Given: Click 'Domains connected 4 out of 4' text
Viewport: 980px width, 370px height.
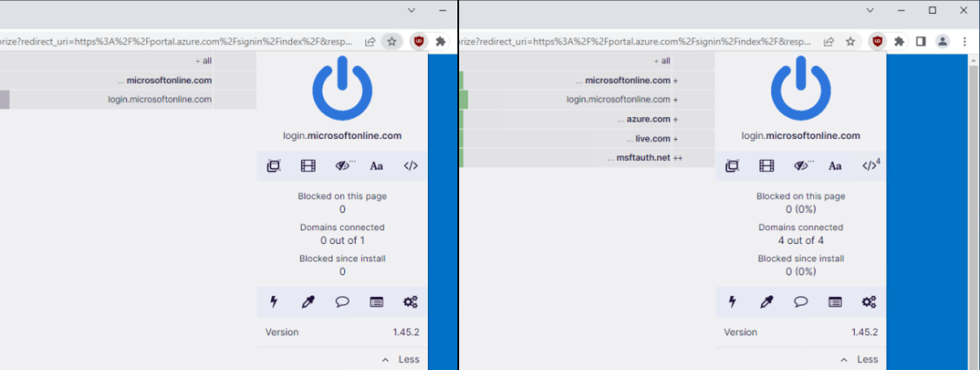Looking at the screenshot, I should (801, 234).
